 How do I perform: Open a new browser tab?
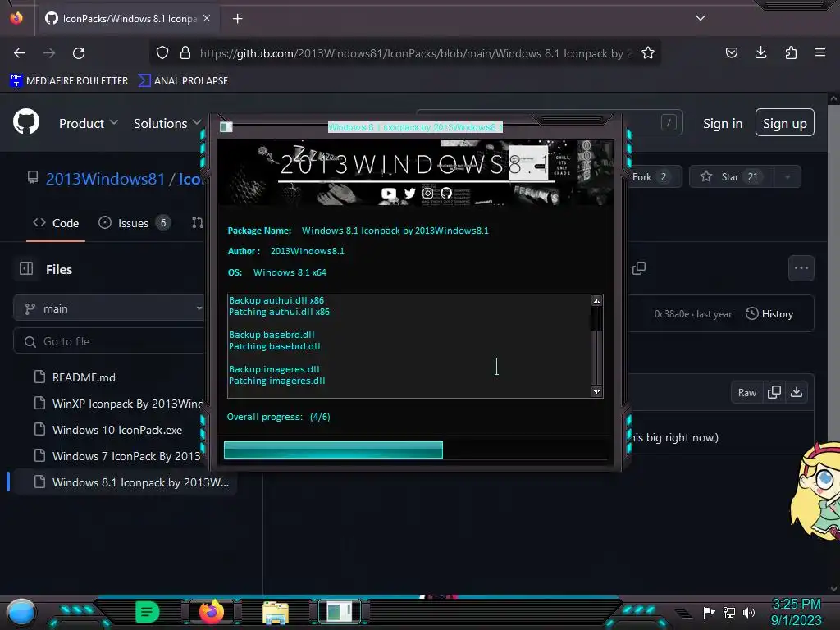[237, 19]
